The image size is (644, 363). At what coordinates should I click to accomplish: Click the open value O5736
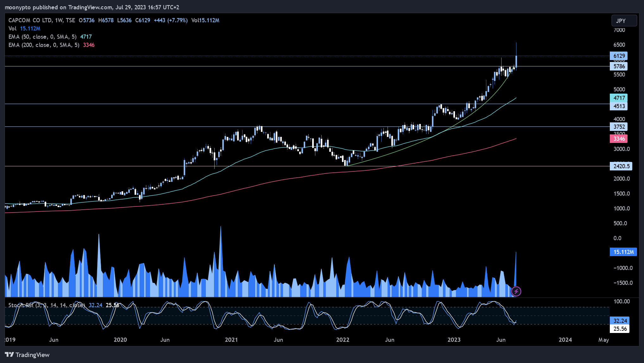[x=86, y=20]
